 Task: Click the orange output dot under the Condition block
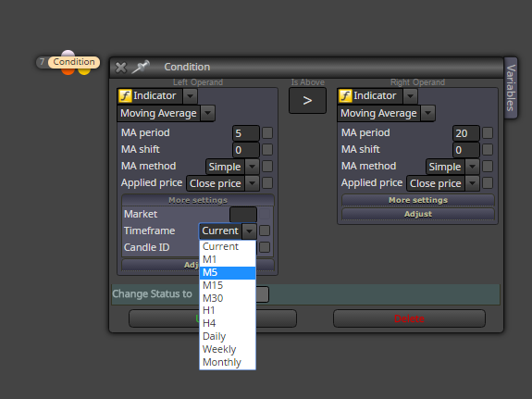point(68,71)
